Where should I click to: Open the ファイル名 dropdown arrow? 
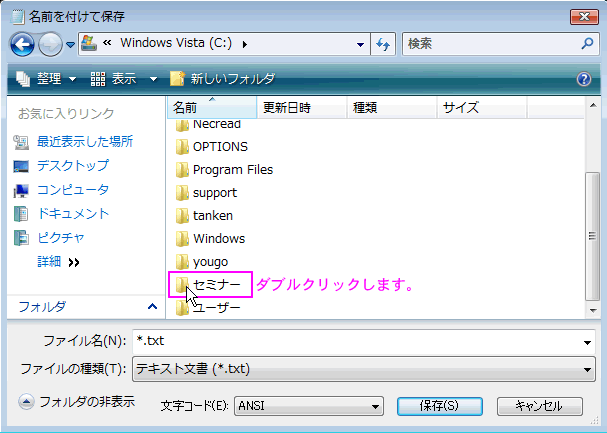tap(587, 342)
